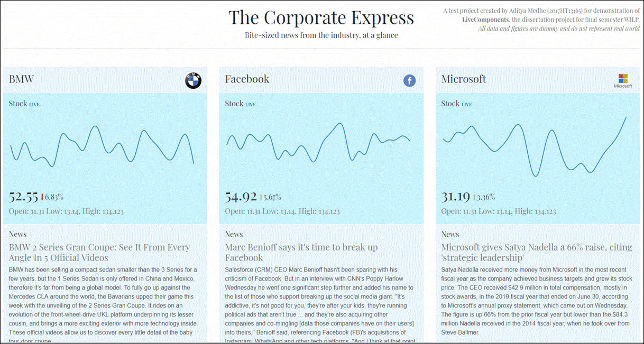Click the Facebook logo icon
This screenshot has width=644, height=344.
coord(409,80)
